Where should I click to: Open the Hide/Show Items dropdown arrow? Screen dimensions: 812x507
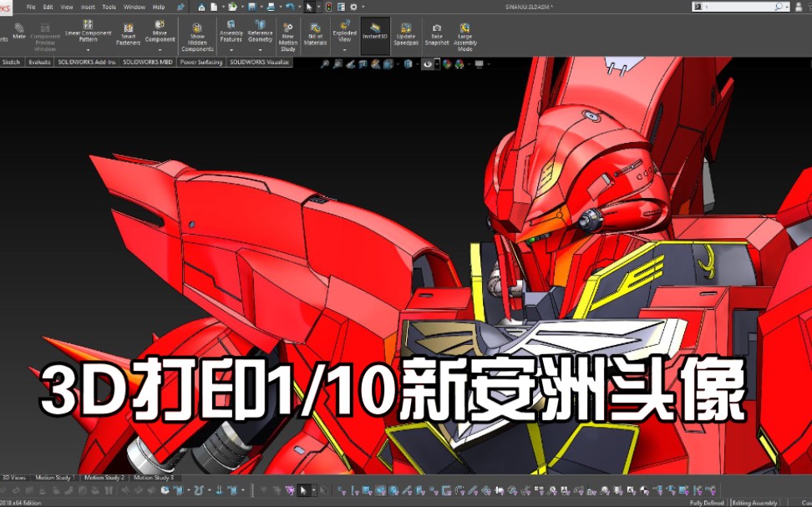[x=437, y=64]
